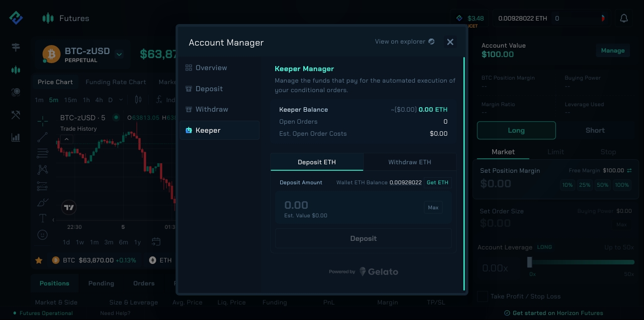This screenshot has width=644, height=320.
Task: Switch to the Short position toggle
Action: (x=595, y=130)
